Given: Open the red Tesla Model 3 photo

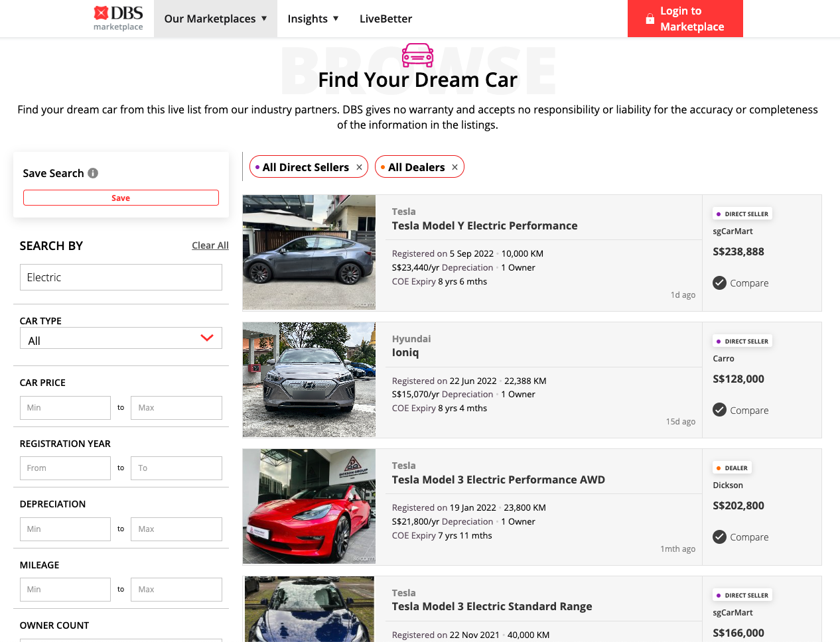Looking at the screenshot, I should pos(309,507).
